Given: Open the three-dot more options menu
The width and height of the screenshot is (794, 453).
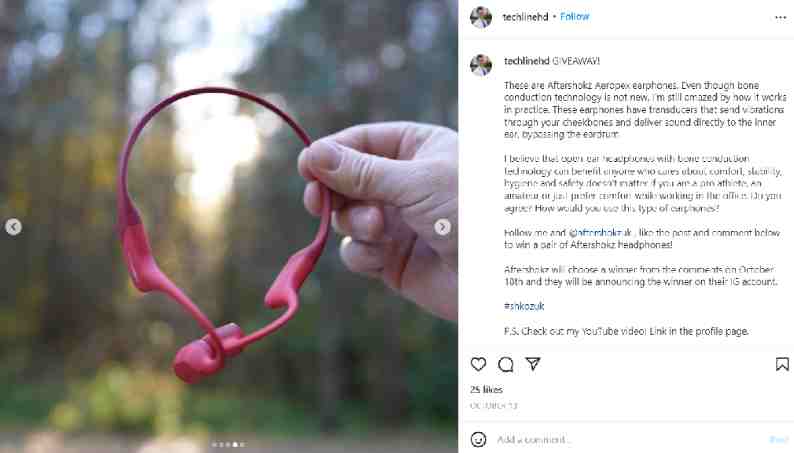Looking at the screenshot, I should coord(780,18).
